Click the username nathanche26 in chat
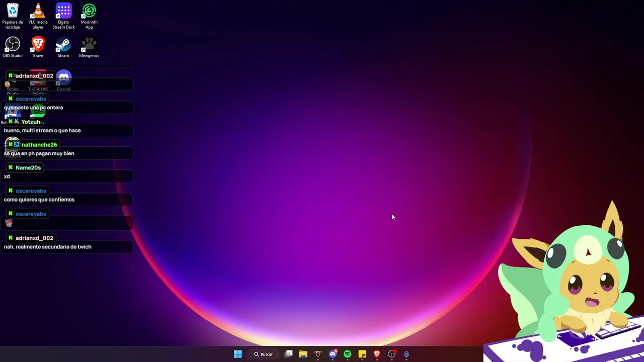 39,145
